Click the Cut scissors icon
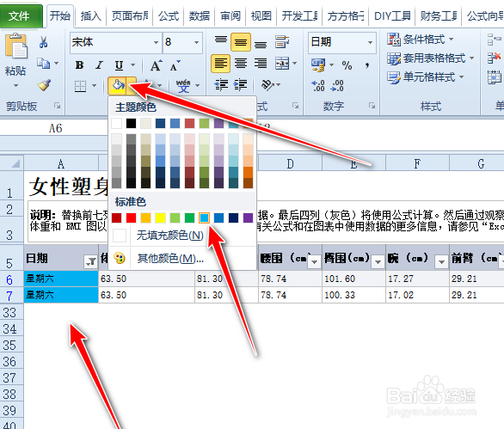 [x=43, y=42]
